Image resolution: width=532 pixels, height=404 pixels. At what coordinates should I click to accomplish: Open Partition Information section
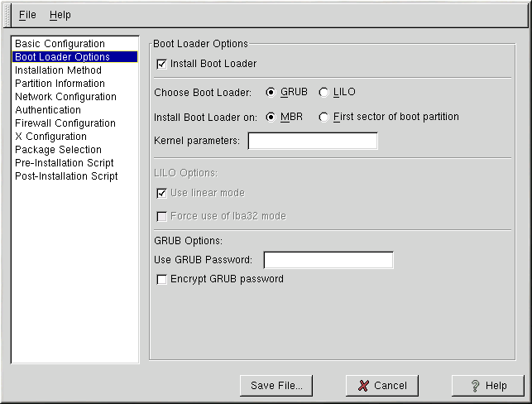pos(60,84)
